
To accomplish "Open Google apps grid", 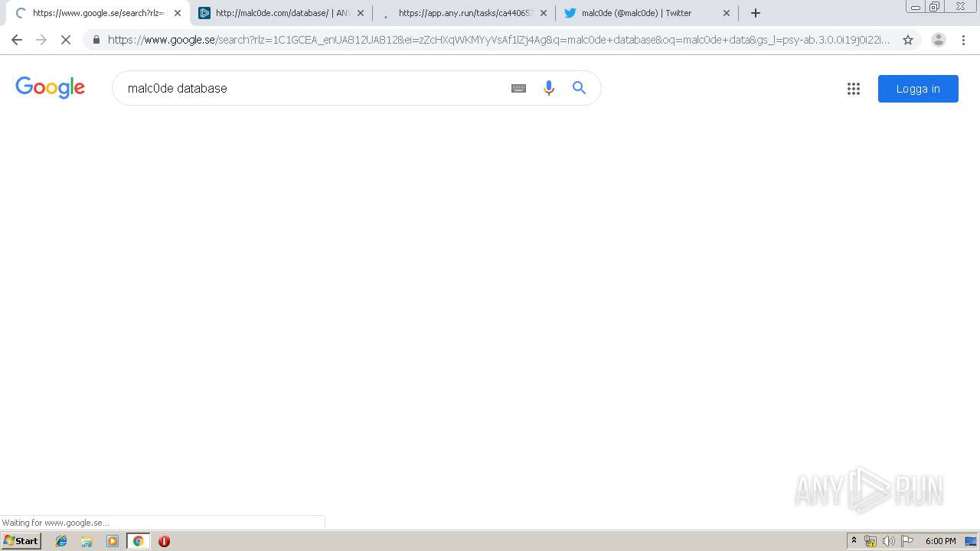I will (854, 89).
